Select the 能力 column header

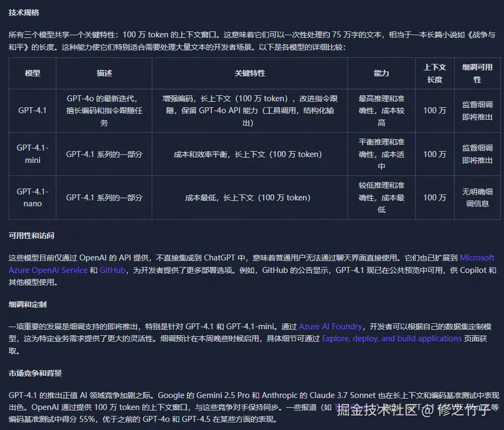click(x=381, y=73)
